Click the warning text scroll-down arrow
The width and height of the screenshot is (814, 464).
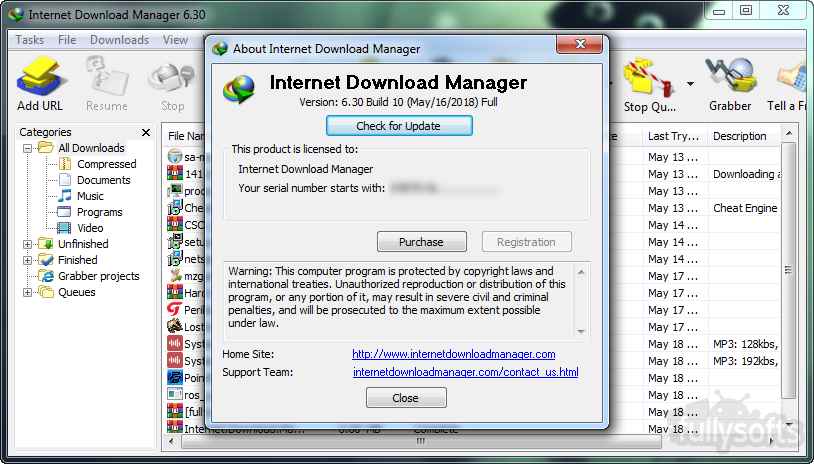[x=581, y=332]
